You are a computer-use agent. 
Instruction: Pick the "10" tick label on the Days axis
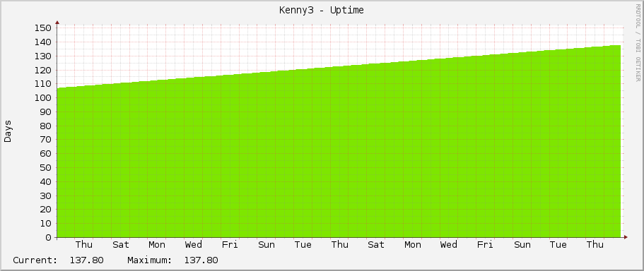[x=46, y=224]
